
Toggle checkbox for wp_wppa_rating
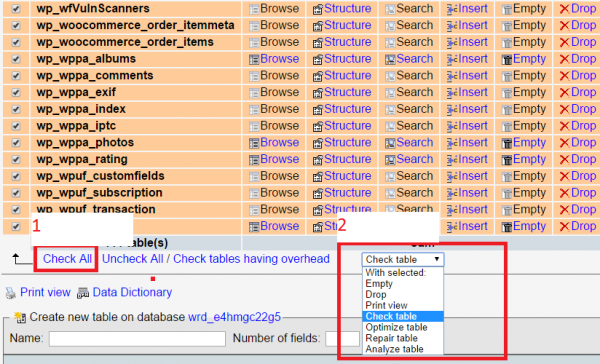click(16, 160)
